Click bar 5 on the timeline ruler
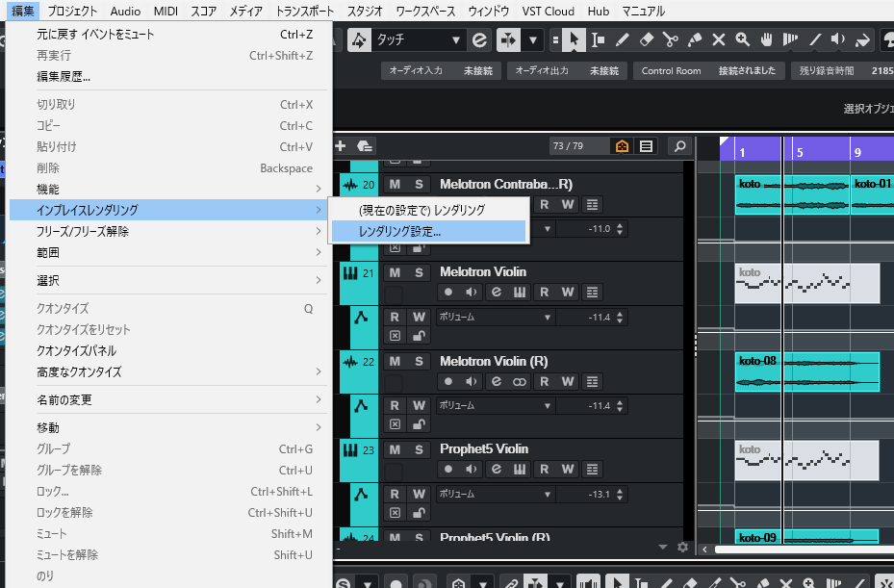894x588 pixels. click(800, 152)
